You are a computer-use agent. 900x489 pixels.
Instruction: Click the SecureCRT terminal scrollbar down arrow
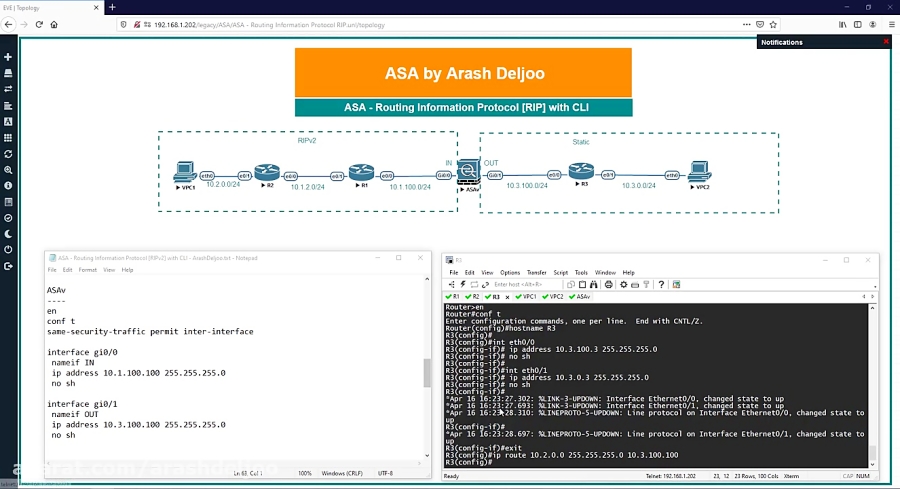point(872,464)
